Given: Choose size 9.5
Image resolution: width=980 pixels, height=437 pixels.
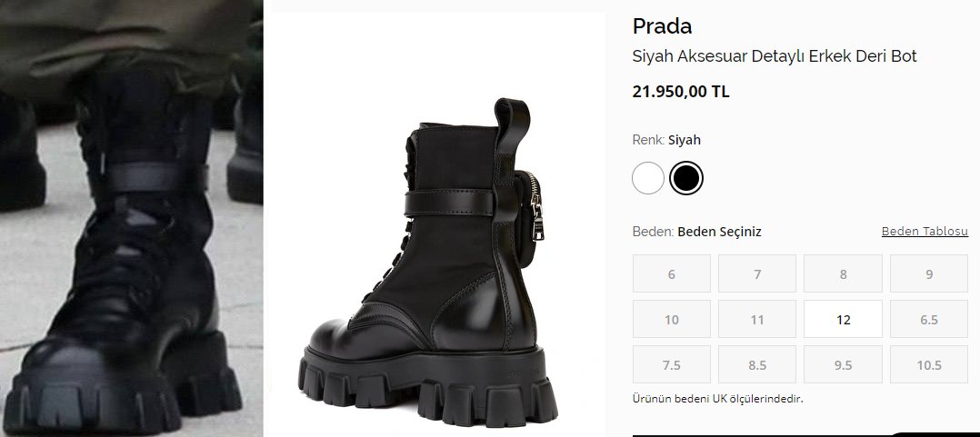Looking at the screenshot, I should point(843,364).
